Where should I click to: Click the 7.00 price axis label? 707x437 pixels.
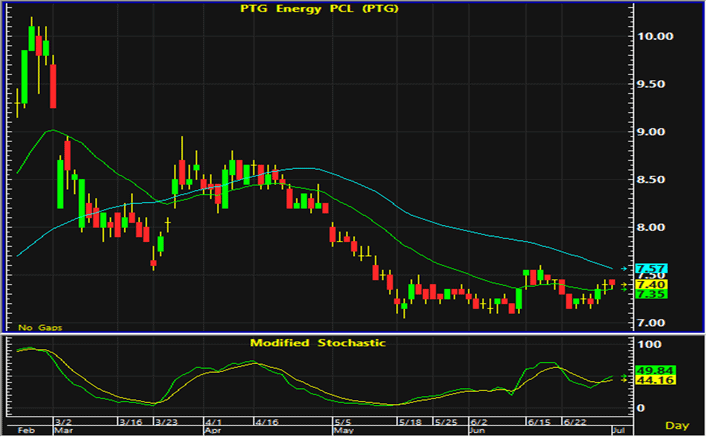[651, 323]
